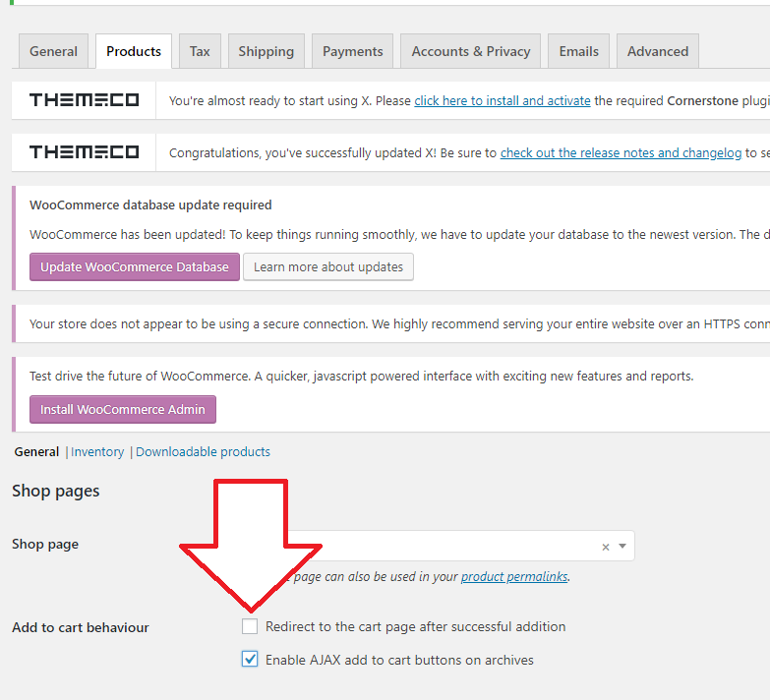The image size is (770, 700).
Task: Open the Shipping tab
Action: 267,51
